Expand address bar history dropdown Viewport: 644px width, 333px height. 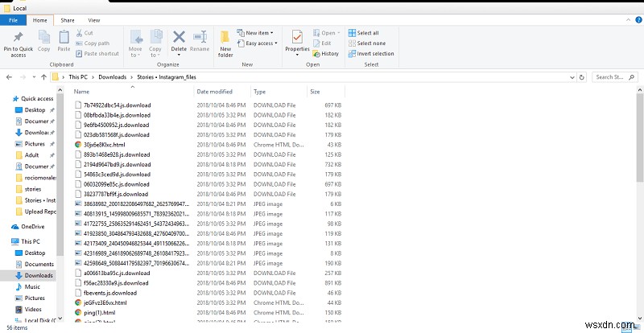tap(572, 76)
